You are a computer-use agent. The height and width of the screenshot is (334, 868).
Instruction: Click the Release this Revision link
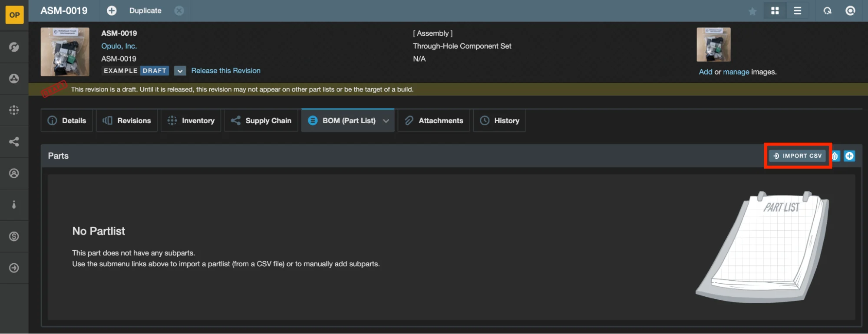(x=226, y=71)
